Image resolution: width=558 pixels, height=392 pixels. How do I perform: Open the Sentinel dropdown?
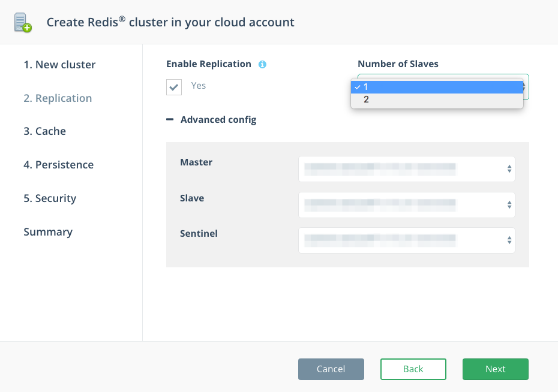[407, 240]
